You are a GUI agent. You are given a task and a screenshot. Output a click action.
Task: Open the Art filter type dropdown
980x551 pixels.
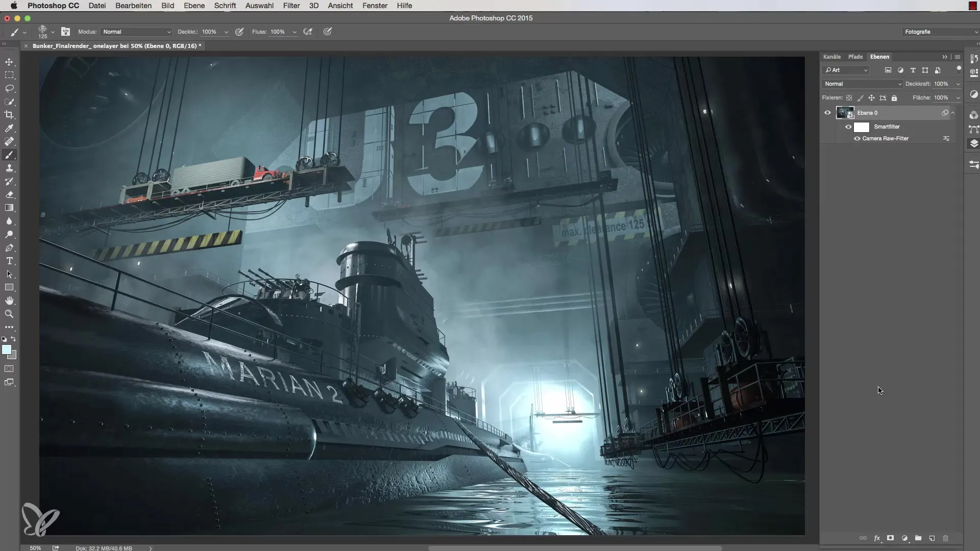846,70
